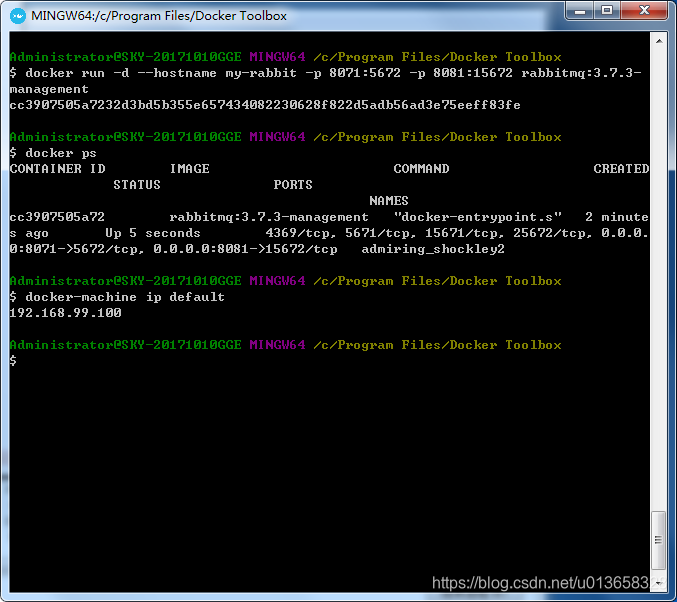The height and width of the screenshot is (602, 677).
Task: Click the 'NAMES' column header
Action: (x=389, y=201)
